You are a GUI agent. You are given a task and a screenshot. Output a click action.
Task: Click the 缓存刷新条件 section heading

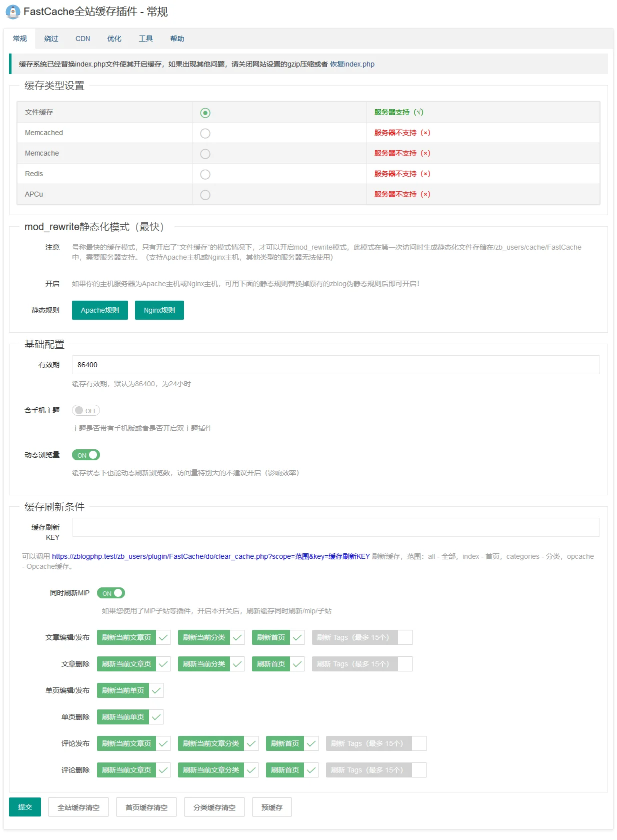54,507
